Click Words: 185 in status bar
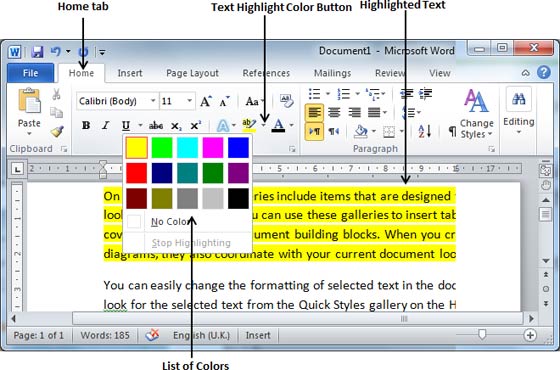This screenshot has width=560, height=370. click(105, 335)
